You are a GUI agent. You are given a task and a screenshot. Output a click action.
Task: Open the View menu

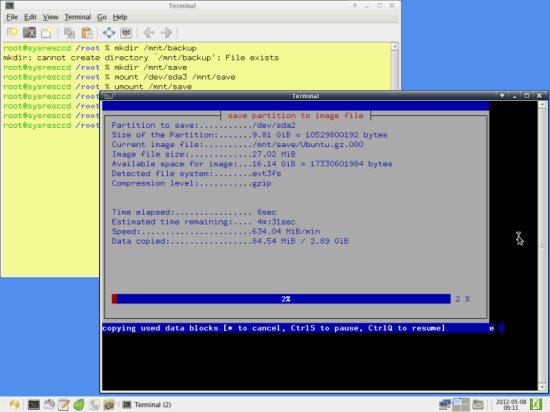coord(51,17)
